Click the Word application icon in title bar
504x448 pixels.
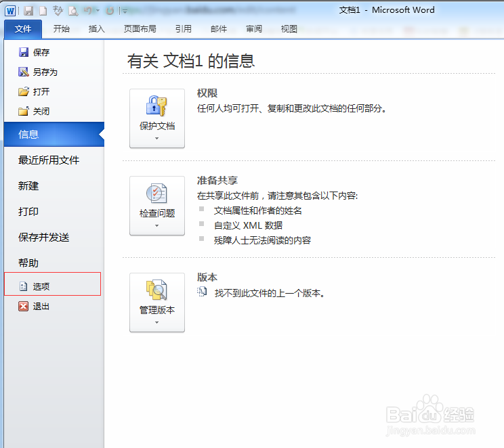coord(10,11)
